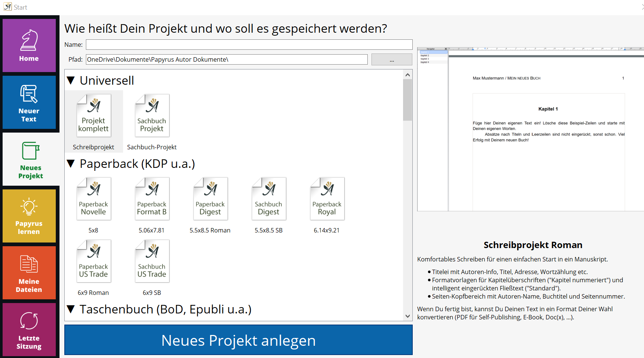The image size is (644, 358).
Task: Select the Schreibprojekt template icon
Action: pyautogui.click(x=93, y=115)
